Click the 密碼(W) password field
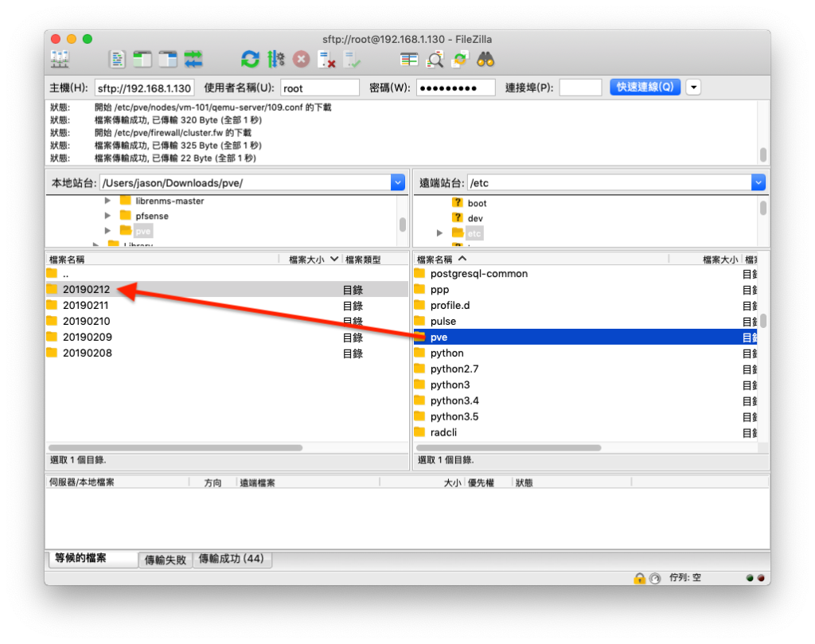The height and width of the screenshot is (644, 815). pyautogui.click(x=456, y=88)
